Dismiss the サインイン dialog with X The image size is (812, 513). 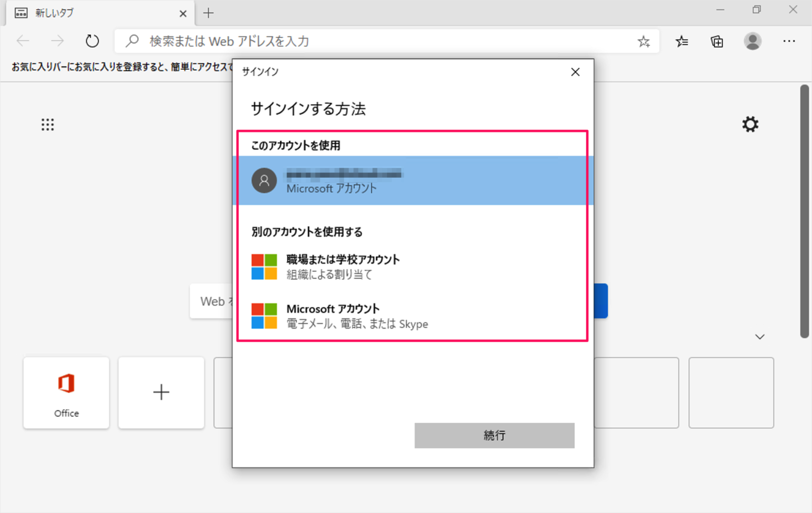point(575,72)
